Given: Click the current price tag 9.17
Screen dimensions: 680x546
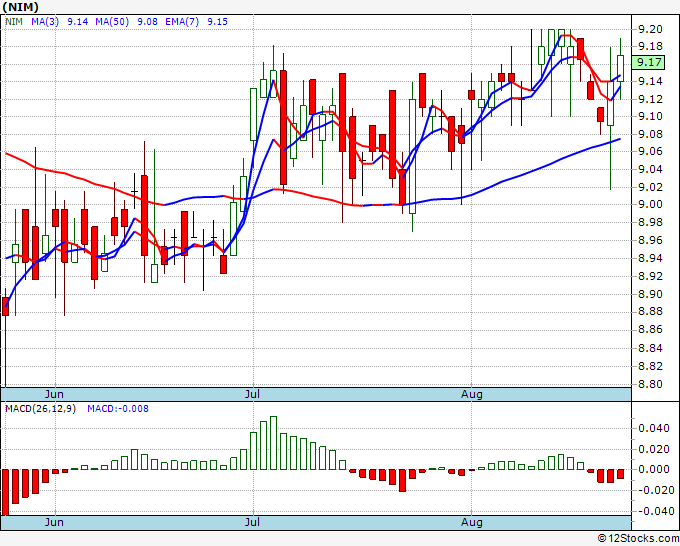Looking at the screenshot, I should pyautogui.click(x=648, y=62).
